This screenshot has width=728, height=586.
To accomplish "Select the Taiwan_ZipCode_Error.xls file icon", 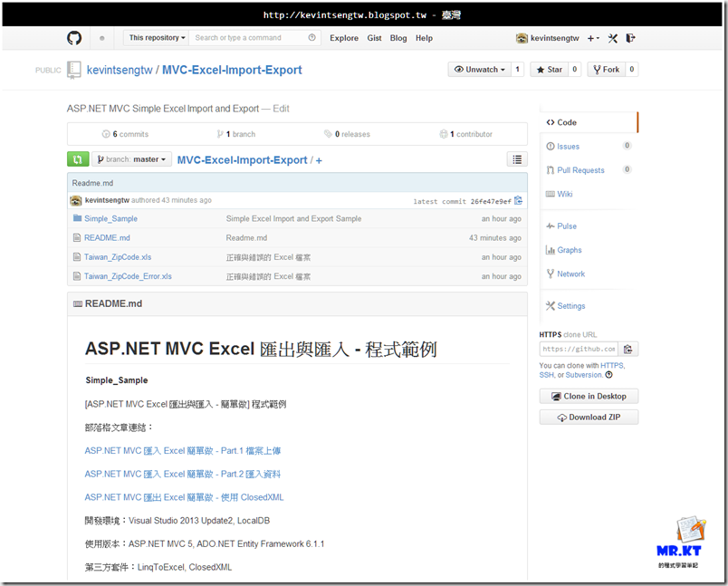I will tap(77, 276).
